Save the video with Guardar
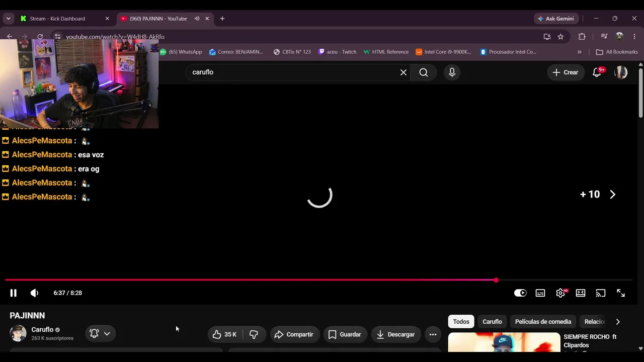 [x=345, y=334]
